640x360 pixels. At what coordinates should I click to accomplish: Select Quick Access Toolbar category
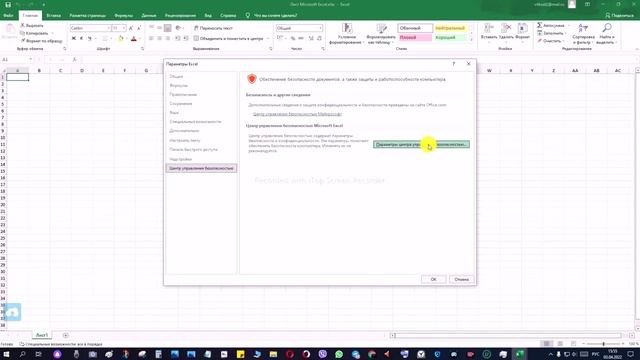(x=193, y=150)
